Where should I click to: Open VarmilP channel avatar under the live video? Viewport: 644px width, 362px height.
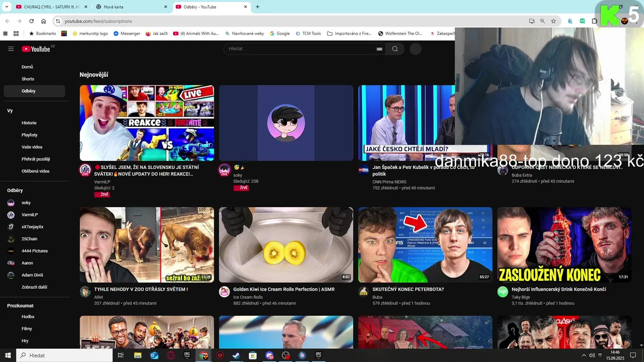pos(85,169)
